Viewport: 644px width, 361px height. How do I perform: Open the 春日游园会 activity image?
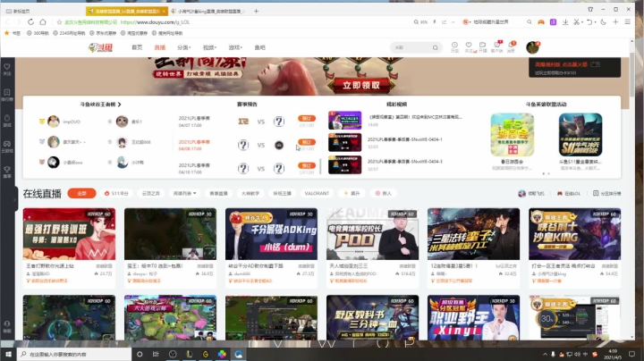point(513,135)
